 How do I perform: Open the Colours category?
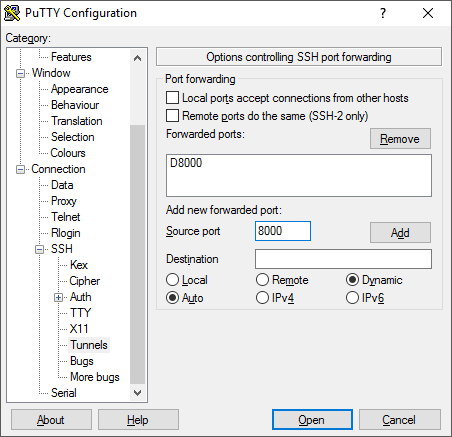(68, 153)
